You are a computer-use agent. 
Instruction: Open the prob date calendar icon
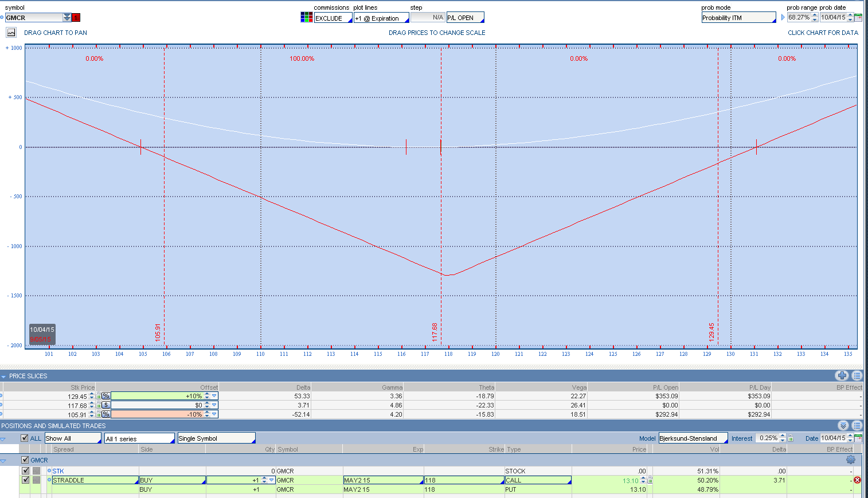pos(858,18)
